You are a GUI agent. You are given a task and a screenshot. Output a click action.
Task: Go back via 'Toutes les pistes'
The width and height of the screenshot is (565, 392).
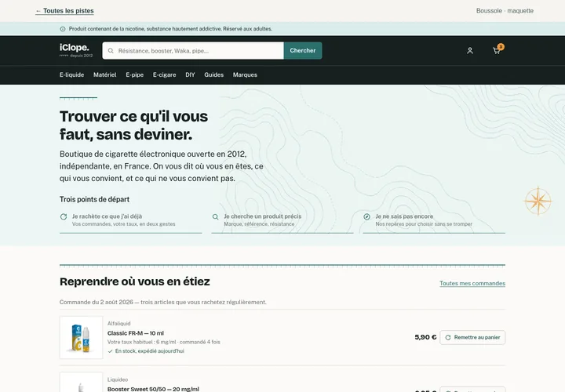pos(65,11)
